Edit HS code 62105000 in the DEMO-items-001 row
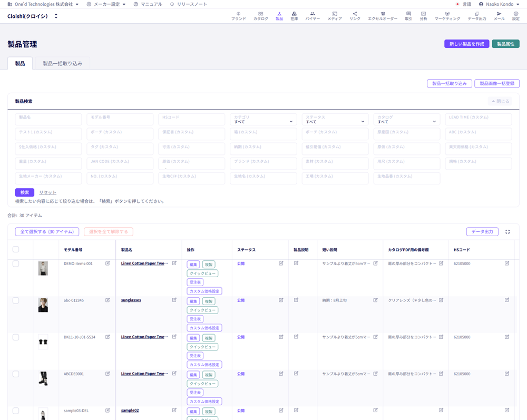This screenshot has height=420, width=527. tap(507, 263)
